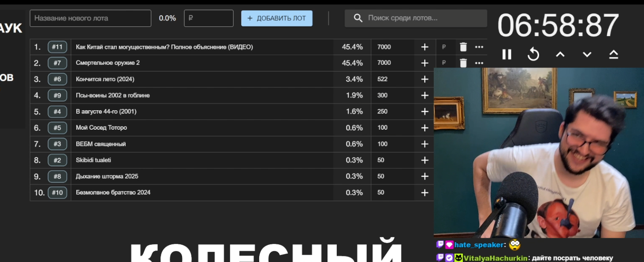644x262 pixels.
Task: Click plus icon for Безмолвное братство 2024
Action: point(424,192)
